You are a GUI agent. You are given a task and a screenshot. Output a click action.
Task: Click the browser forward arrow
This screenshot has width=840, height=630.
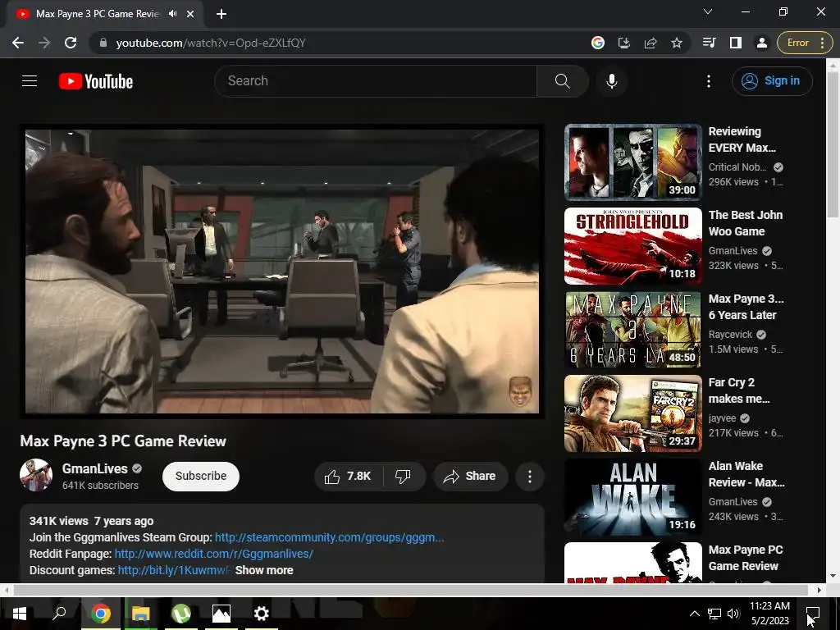click(44, 43)
